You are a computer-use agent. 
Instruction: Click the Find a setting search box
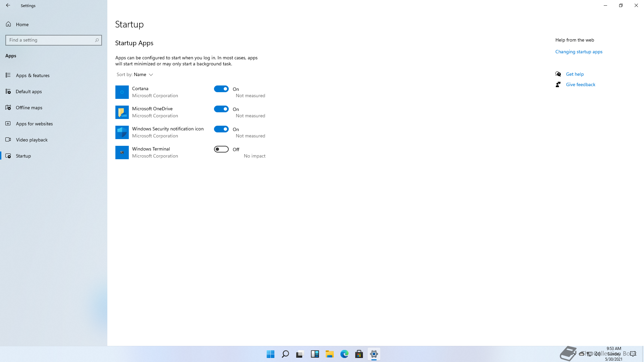[x=54, y=40]
